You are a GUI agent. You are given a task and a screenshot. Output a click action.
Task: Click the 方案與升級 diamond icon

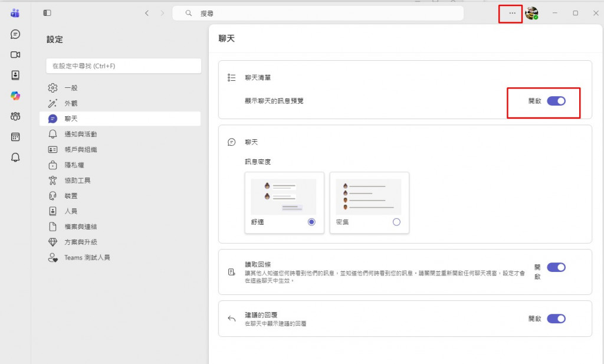[x=52, y=242]
